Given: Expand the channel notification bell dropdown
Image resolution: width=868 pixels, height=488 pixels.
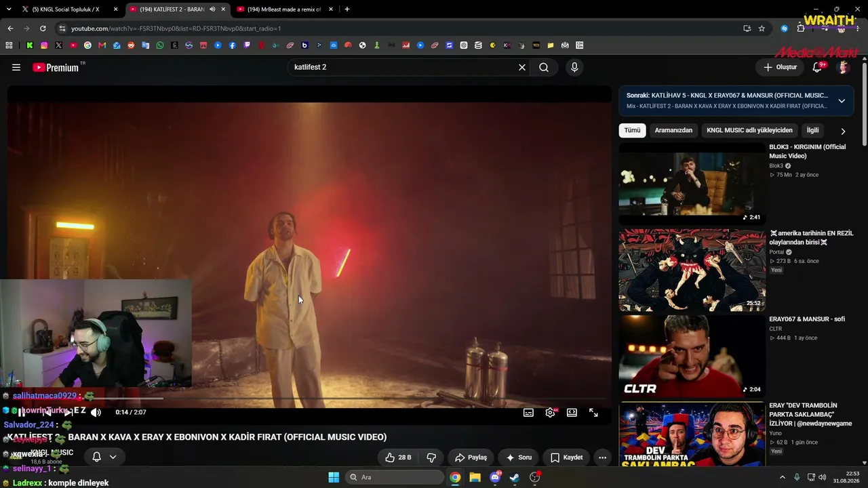Looking at the screenshot, I should point(104,457).
